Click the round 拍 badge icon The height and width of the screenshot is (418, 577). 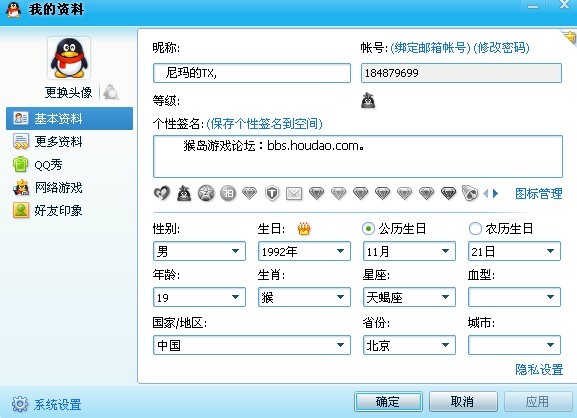point(228,193)
